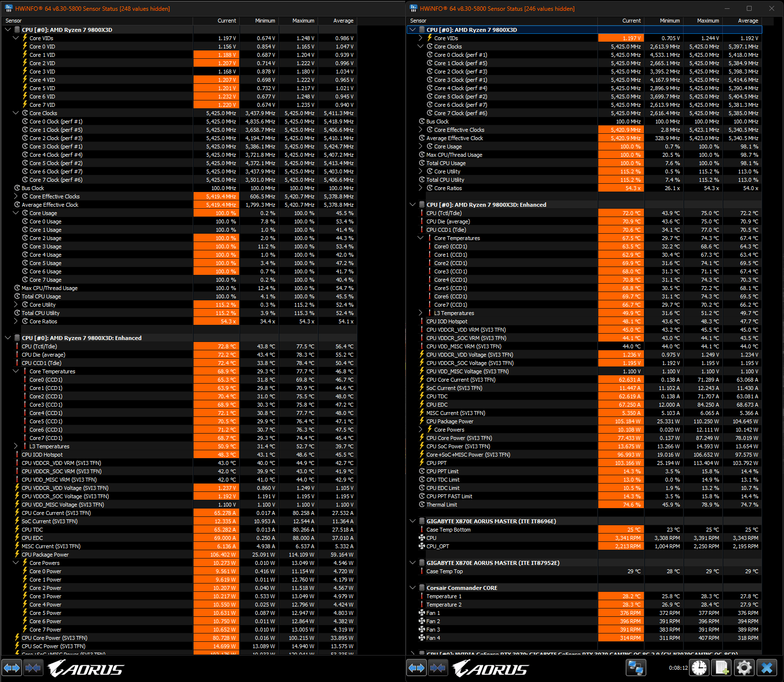Click the AORUS logo in the right window
Screen dimensions: 784x682
point(490,668)
